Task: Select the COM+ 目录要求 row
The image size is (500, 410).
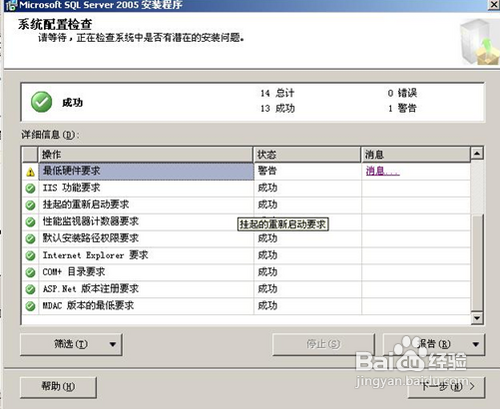Action: coord(246,272)
